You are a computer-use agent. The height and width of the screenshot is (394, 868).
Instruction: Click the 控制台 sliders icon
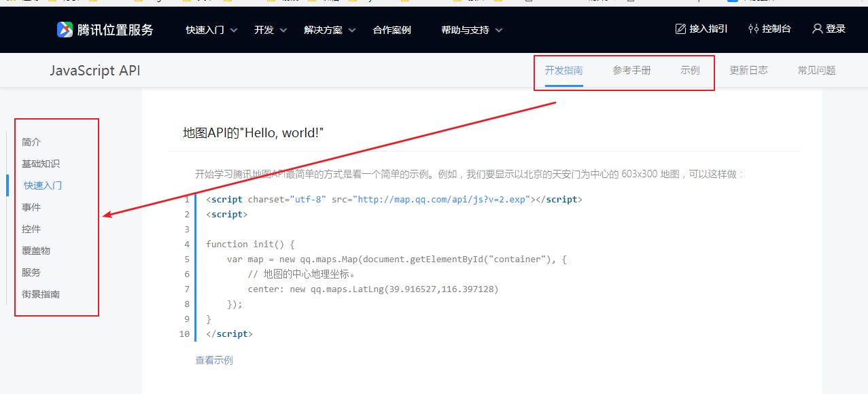753,29
